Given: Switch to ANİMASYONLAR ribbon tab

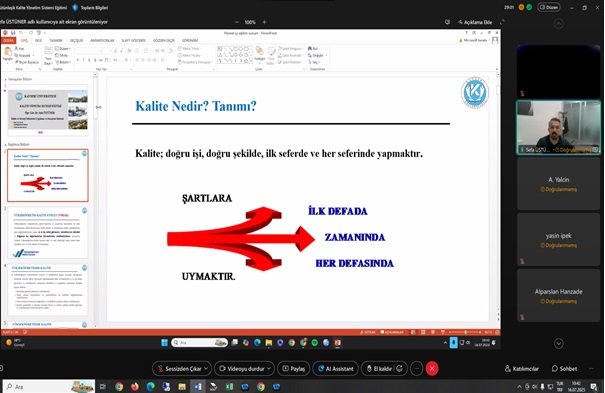Looking at the screenshot, I should point(102,40).
